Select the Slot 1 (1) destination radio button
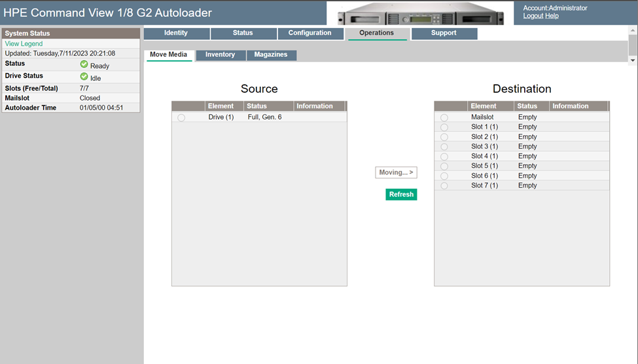 [x=444, y=127]
